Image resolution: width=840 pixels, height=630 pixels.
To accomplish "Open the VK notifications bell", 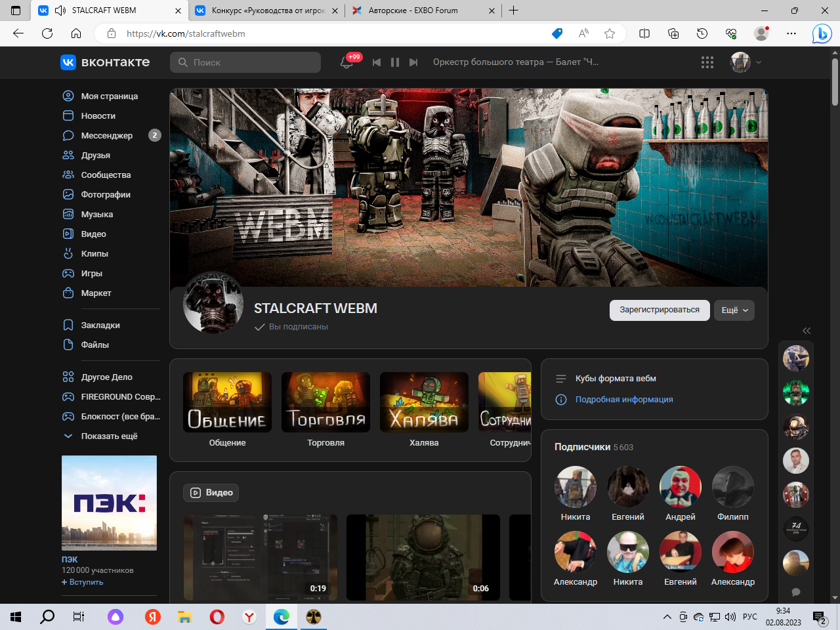I will pyautogui.click(x=346, y=62).
